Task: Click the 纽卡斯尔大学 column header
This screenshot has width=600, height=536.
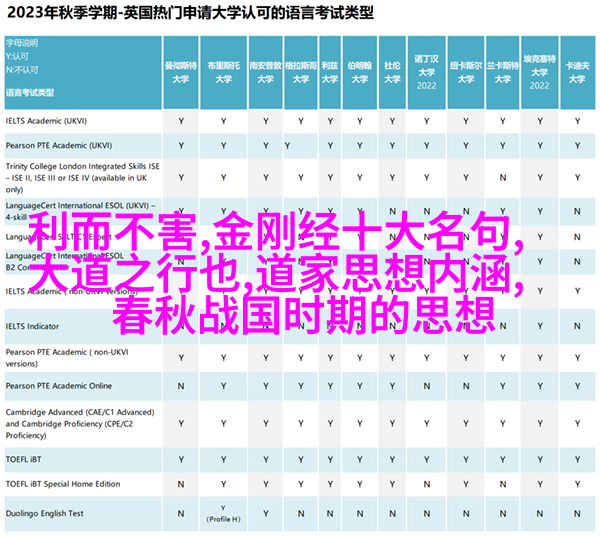Action: coord(466,72)
